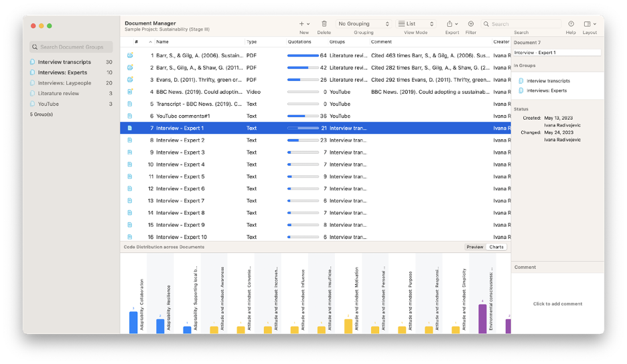The width and height of the screenshot is (627, 364).
Task: Click quotation bar of Interview - Expert 2
Action: [x=303, y=141]
